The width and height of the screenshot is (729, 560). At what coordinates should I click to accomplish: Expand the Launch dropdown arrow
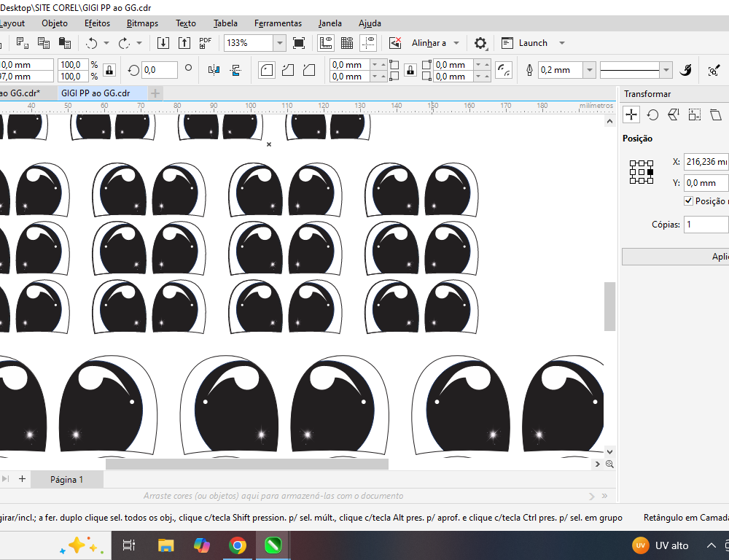coord(561,43)
